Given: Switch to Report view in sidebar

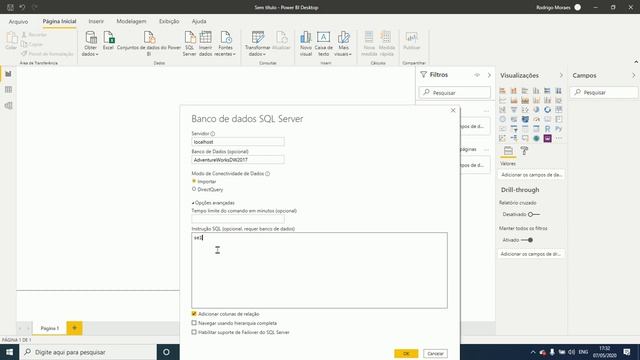Looking at the screenshot, I should [x=8, y=74].
